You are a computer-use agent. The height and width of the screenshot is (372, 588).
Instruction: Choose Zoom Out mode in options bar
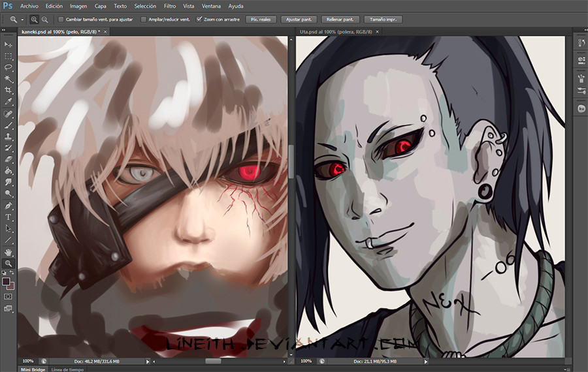pyautogui.click(x=44, y=20)
